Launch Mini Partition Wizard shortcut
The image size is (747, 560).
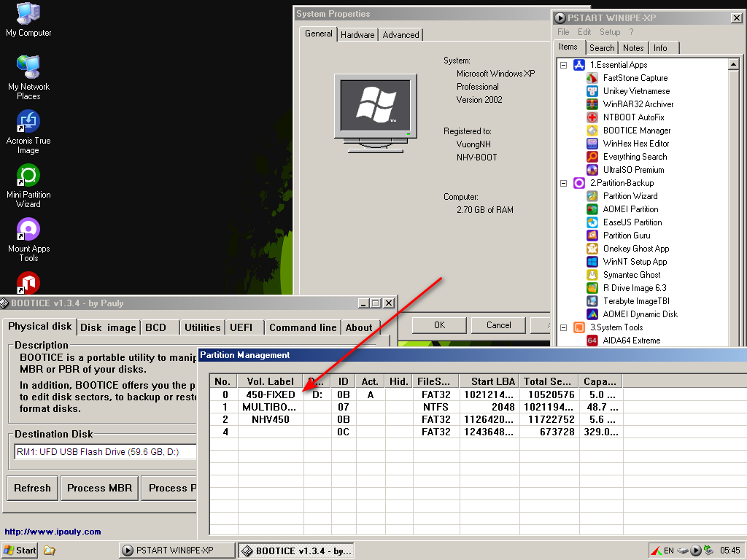28,186
